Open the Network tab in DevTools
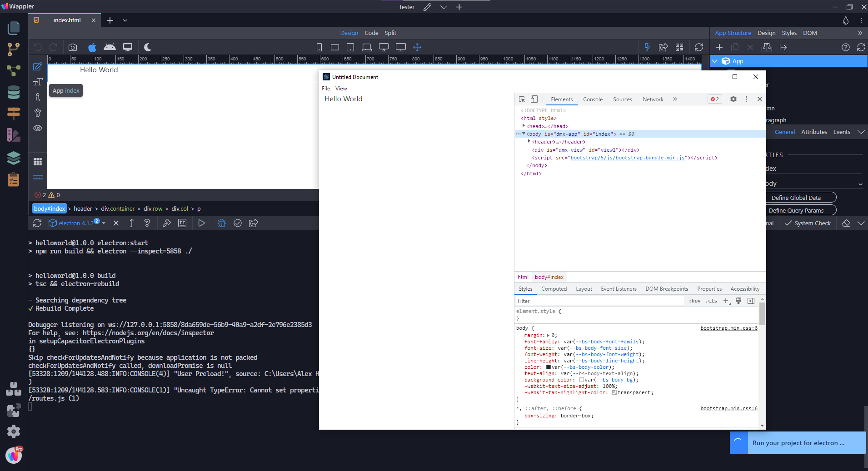 click(x=653, y=99)
